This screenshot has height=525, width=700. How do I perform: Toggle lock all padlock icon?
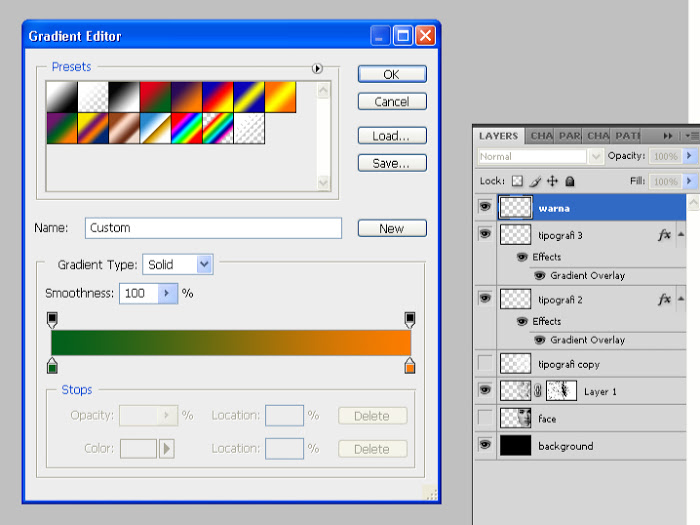[570, 181]
